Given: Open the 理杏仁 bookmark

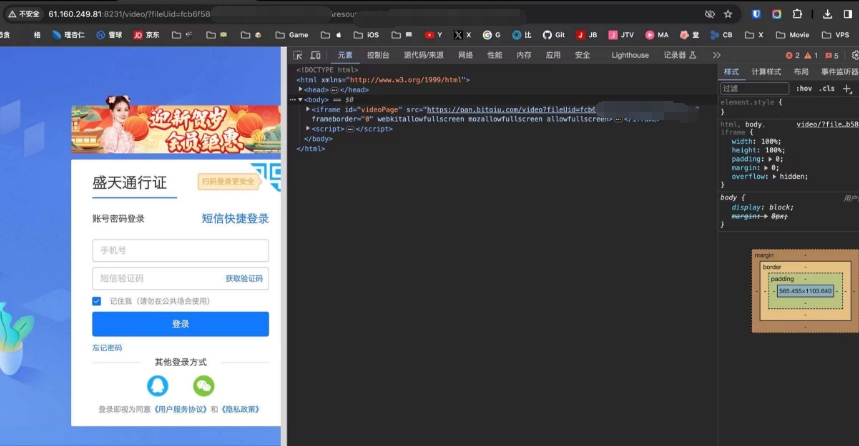Looking at the screenshot, I should tap(68, 35).
